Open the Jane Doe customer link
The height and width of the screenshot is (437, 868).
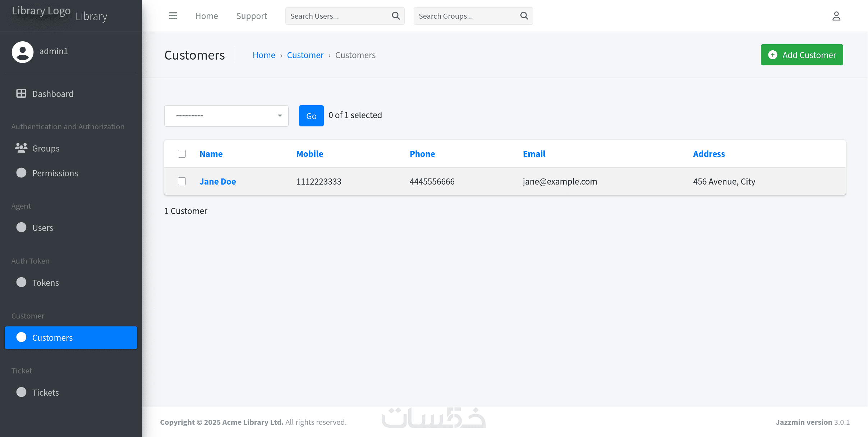[x=217, y=181]
